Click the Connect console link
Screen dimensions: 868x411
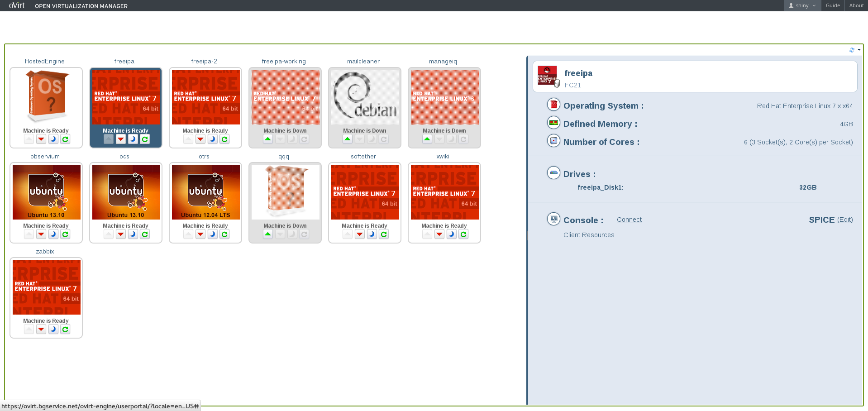point(629,220)
